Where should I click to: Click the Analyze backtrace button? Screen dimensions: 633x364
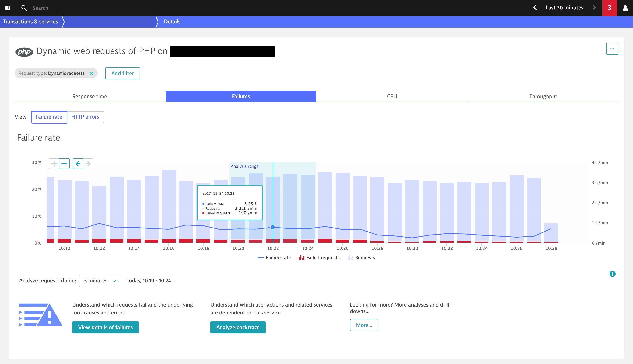coord(238,328)
